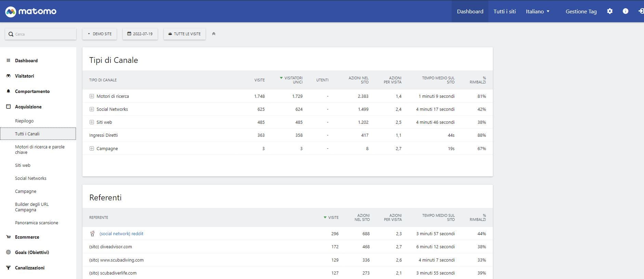Open the DEMO SITE site selector
This screenshot has height=279, width=644.
tap(100, 34)
